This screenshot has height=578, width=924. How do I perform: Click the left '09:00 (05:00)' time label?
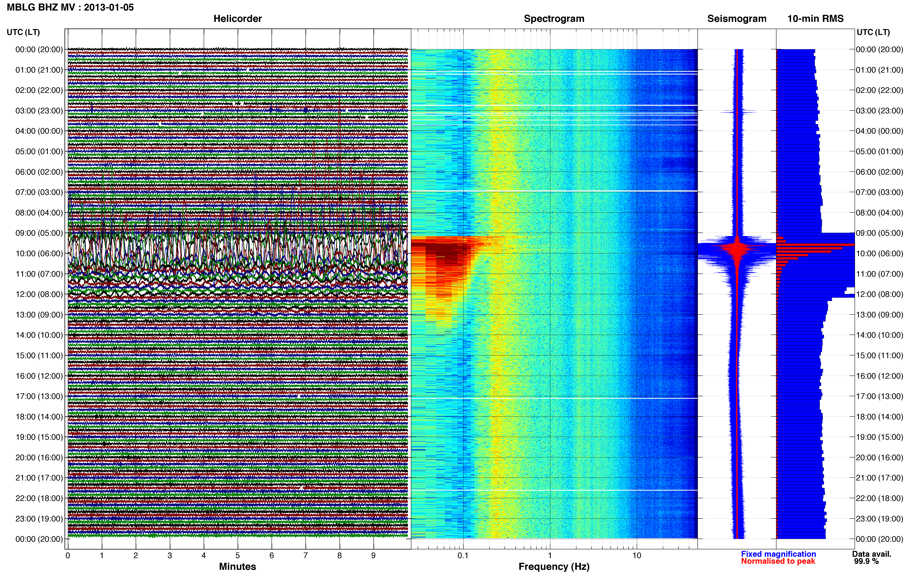pos(39,233)
